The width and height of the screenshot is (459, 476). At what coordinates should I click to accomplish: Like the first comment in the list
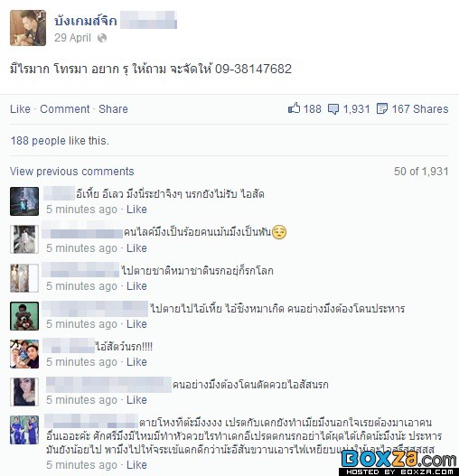[136, 210]
